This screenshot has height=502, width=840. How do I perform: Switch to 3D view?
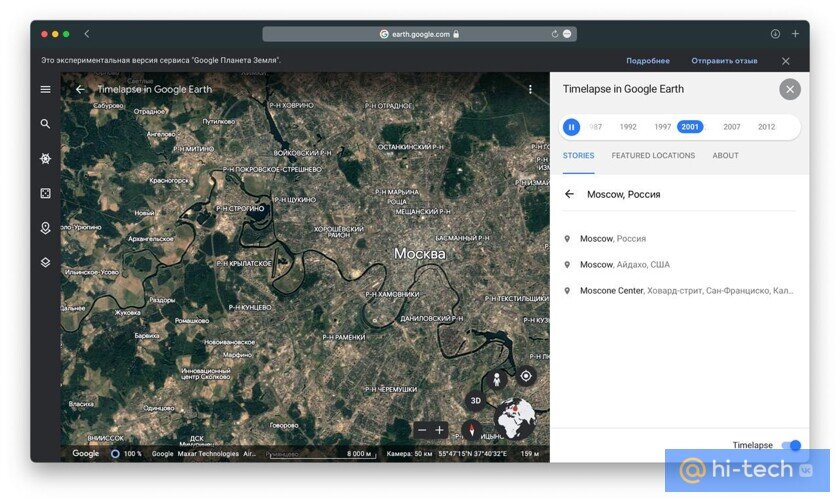tap(475, 401)
